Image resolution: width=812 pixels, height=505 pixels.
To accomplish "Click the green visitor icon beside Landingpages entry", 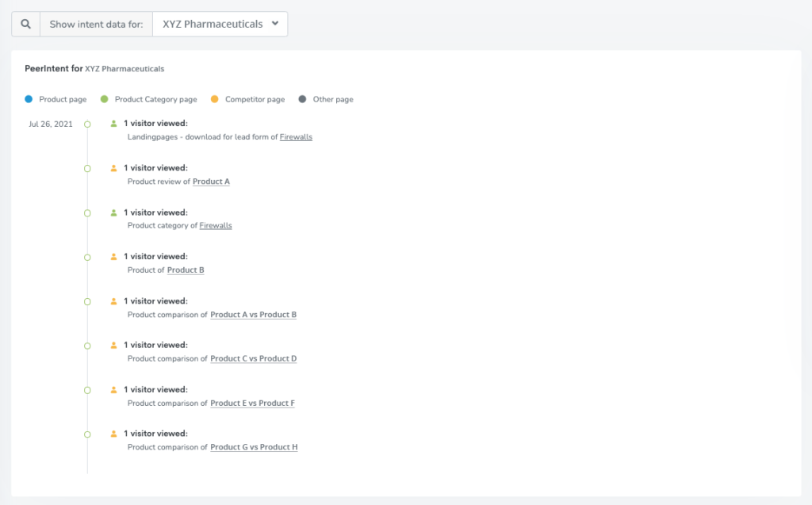I will [x=114, y=124].
